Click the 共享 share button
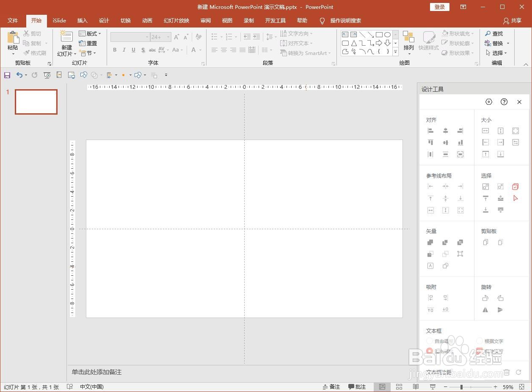 pos(512,20)
